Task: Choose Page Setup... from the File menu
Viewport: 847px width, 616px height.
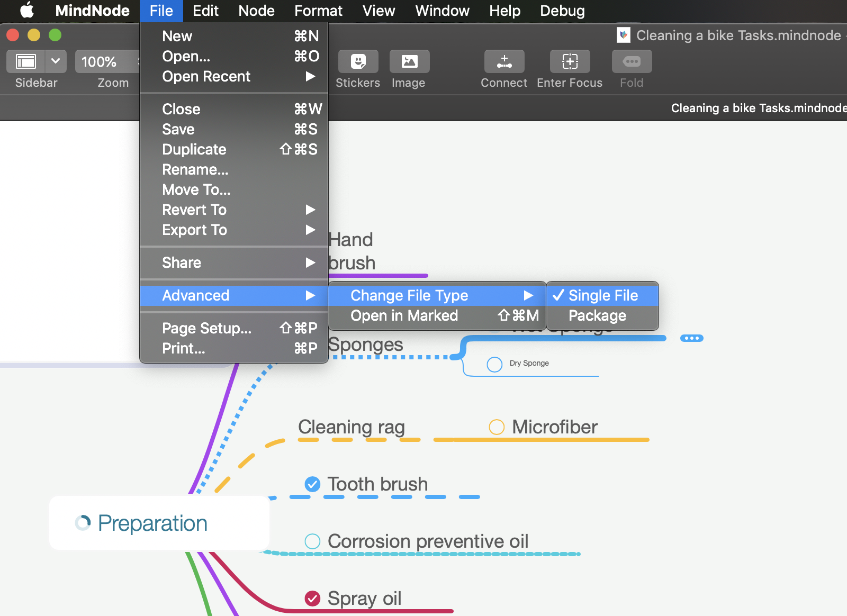Action: click(234, 328)
